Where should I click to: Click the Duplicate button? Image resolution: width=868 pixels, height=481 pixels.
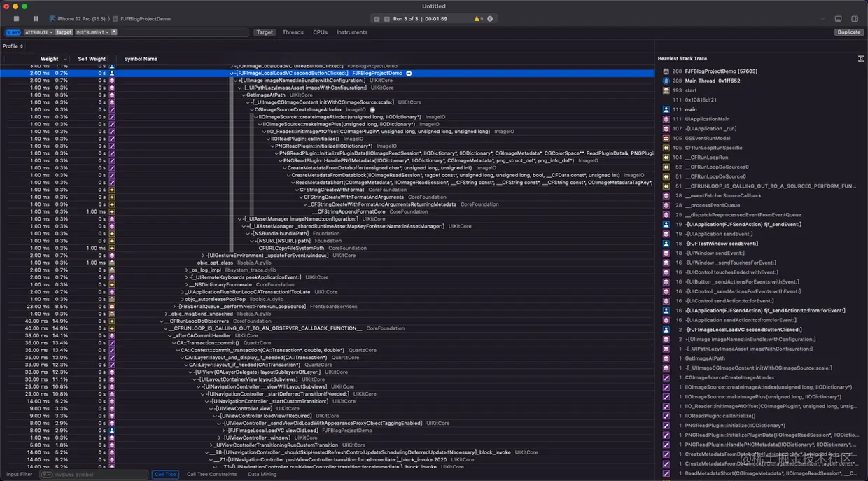click(849, 32)
